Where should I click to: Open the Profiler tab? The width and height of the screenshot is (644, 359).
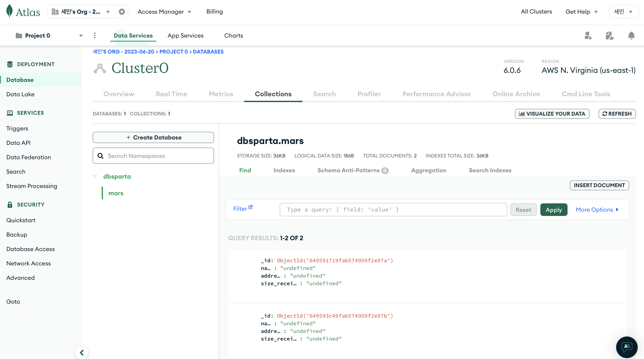[369, 94]
